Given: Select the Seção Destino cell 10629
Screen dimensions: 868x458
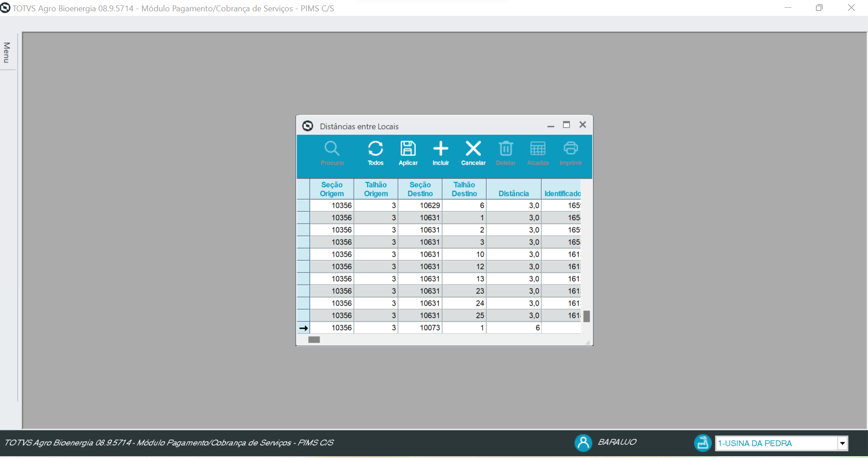Looking at the screenshot, I should pyautogui.click(x=420, y=205).
